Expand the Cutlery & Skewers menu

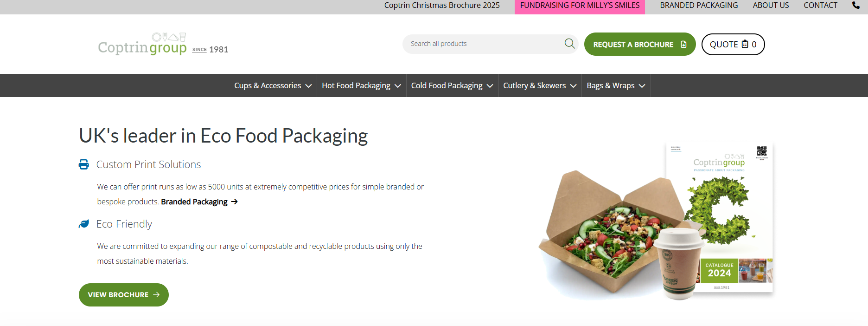click(540, 85)
